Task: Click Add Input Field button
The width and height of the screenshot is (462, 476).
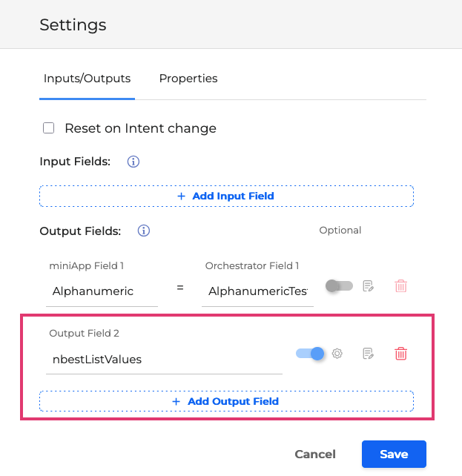Action: click(226, 196)
